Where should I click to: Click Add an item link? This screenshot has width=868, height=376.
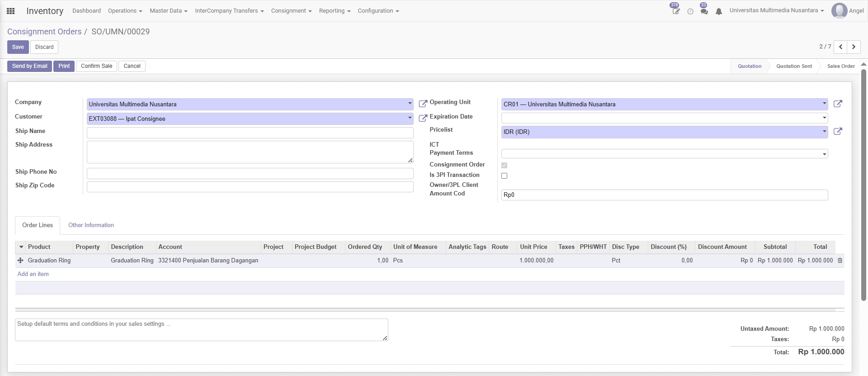[x=33, y=274]
